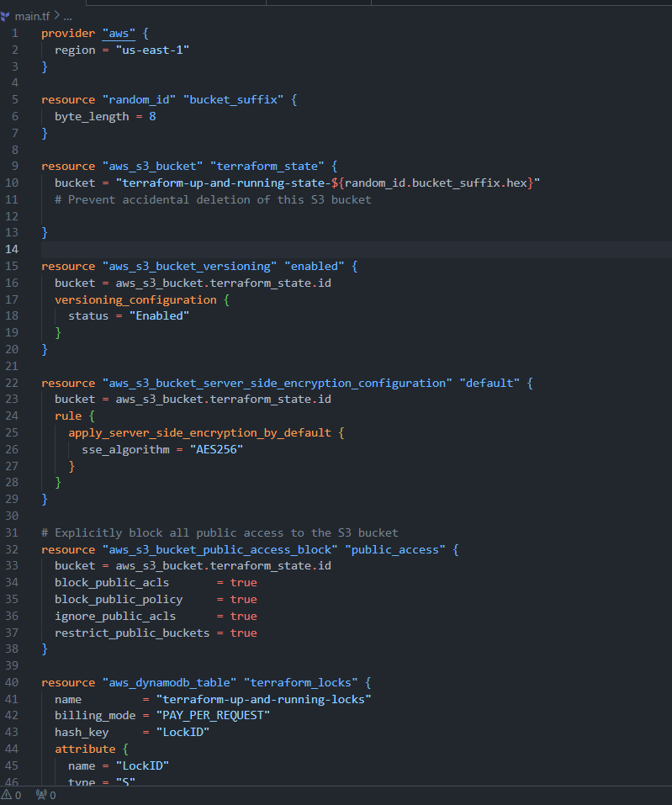The width and height of the screenshot is (672, 805).
Task: Click the "terraform_state" resource name on line 9
Action: pos(267,167)
